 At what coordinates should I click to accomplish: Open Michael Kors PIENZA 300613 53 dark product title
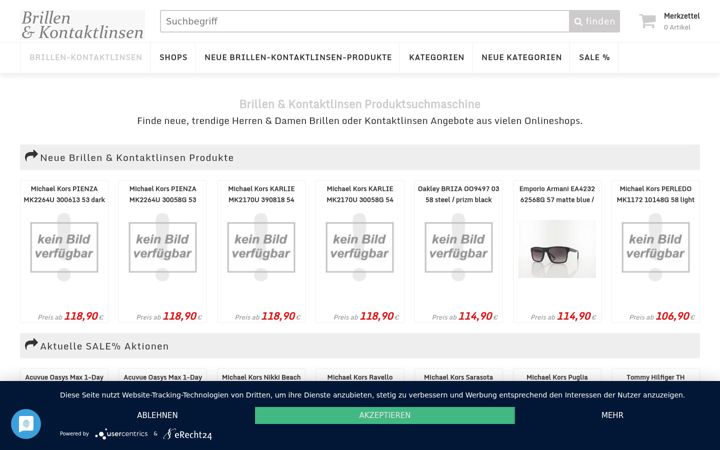click(64, 194)
